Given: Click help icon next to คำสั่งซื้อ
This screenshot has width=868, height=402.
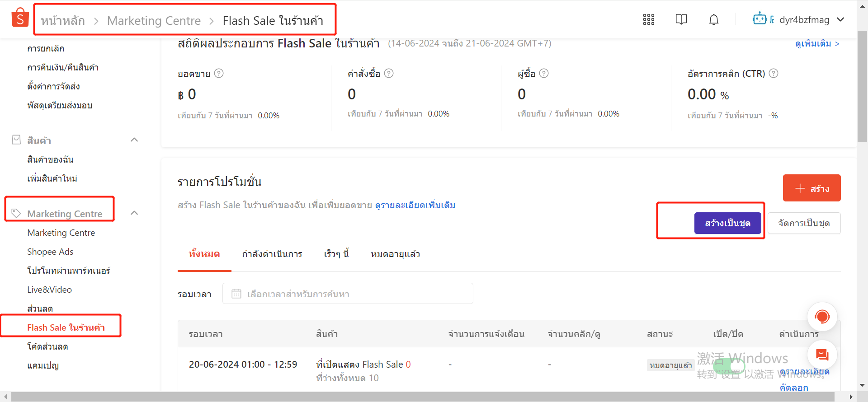Looking at the screenshot, I should (389, 73).
